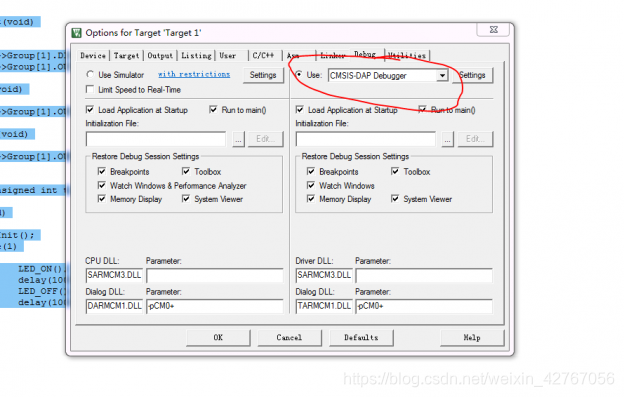Image resolution: width=624 pixels, height=397 pixels.
Task: Click the Cancel button
Action: (289, 338)
